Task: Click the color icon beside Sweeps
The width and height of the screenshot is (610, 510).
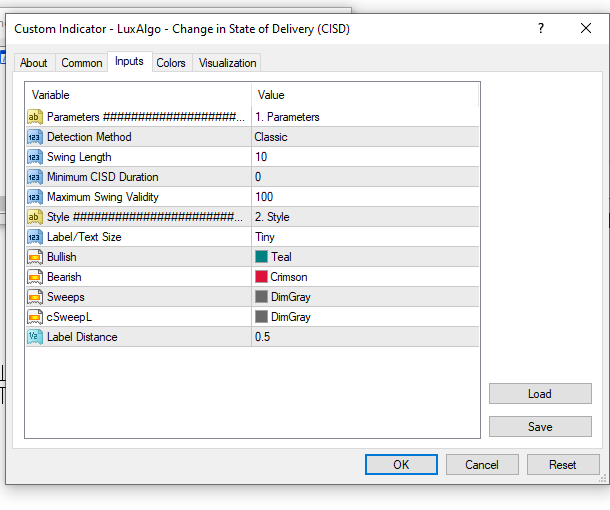Action: click(x=34, y=297)
